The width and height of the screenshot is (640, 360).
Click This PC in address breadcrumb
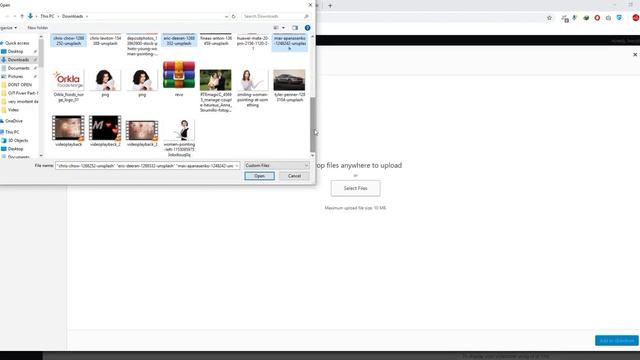coord(47,16)
